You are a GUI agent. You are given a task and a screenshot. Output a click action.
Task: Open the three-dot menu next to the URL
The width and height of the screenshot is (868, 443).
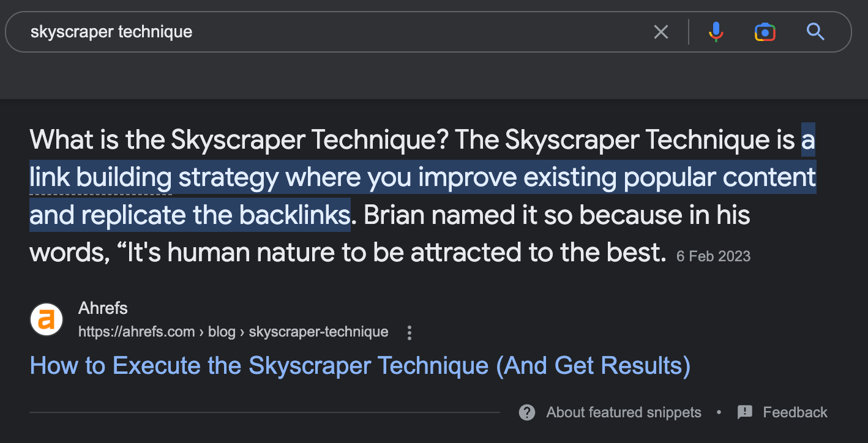409,332
